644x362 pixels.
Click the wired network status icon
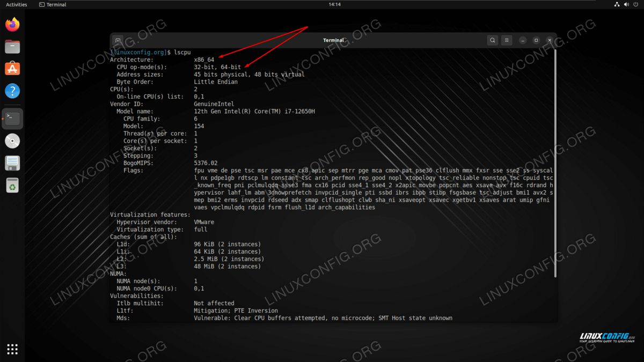[617, 4]
